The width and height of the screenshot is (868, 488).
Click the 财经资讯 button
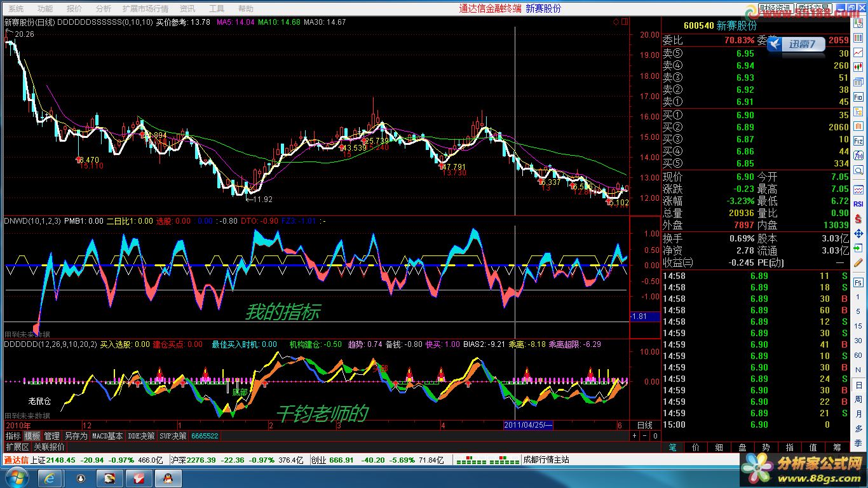click(776, 8)
